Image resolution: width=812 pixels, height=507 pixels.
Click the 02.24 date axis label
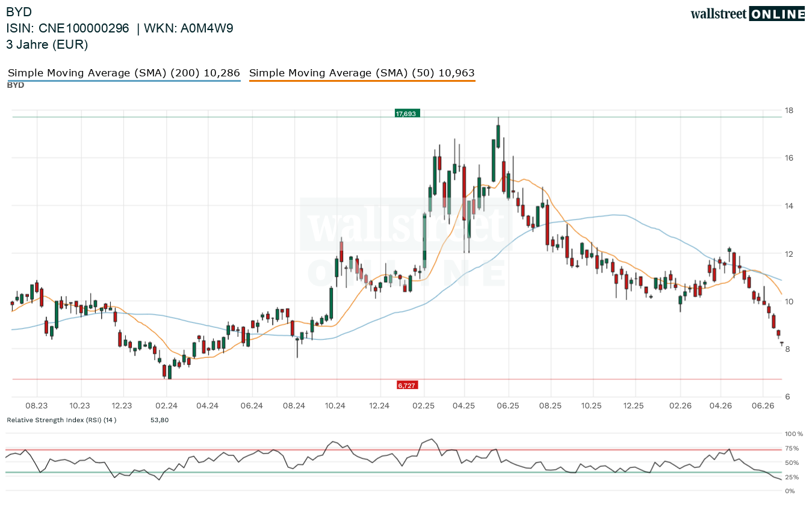click(166, 406)
